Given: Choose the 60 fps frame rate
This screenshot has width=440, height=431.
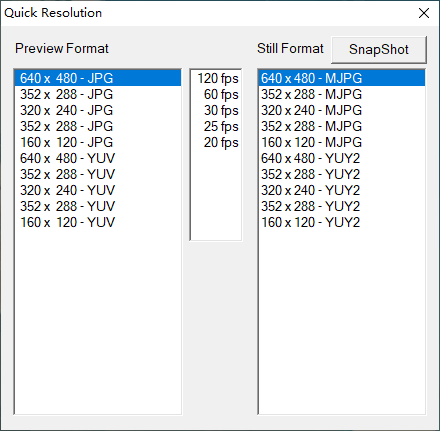Looking at the screenshot, I should point(216,94).
